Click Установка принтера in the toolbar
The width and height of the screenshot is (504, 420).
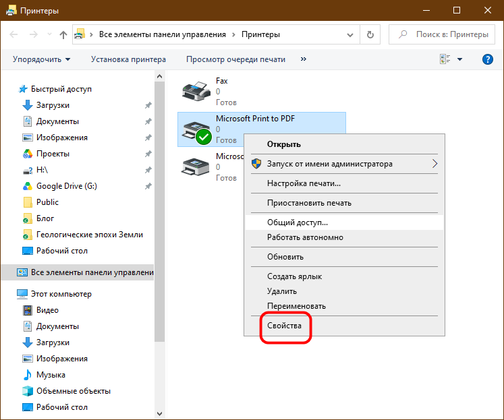pyautogui.click(x=128, y=59)
